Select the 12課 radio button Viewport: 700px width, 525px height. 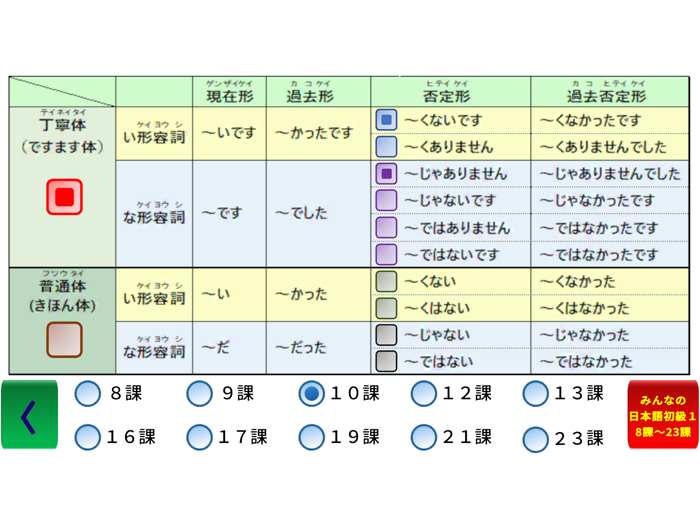pos(423,394)
